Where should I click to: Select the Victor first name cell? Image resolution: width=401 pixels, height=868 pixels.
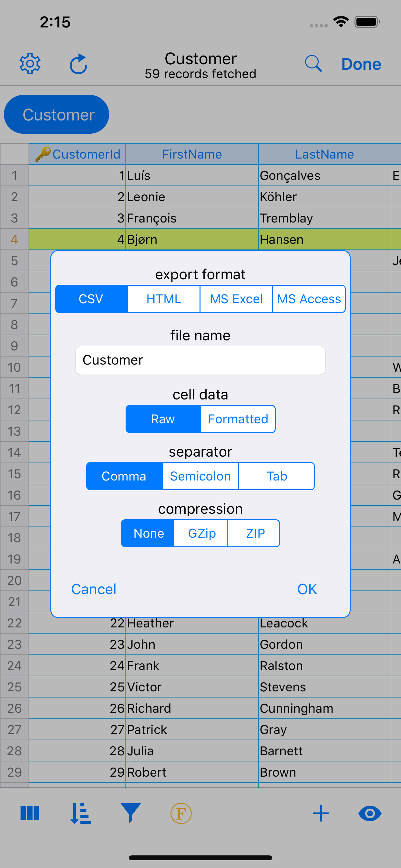[x=192, y=687]
